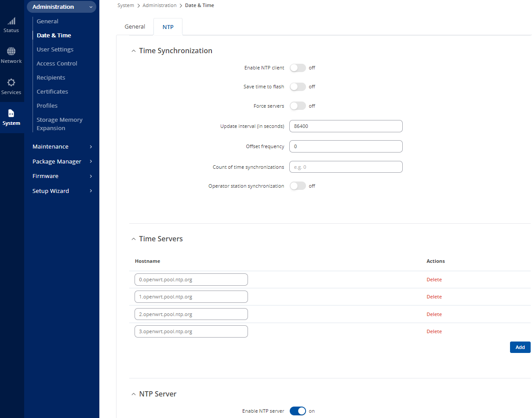The image size is (532, 418).
Task: Enable the Force servers switch
Action: click(x=298, y=105)
